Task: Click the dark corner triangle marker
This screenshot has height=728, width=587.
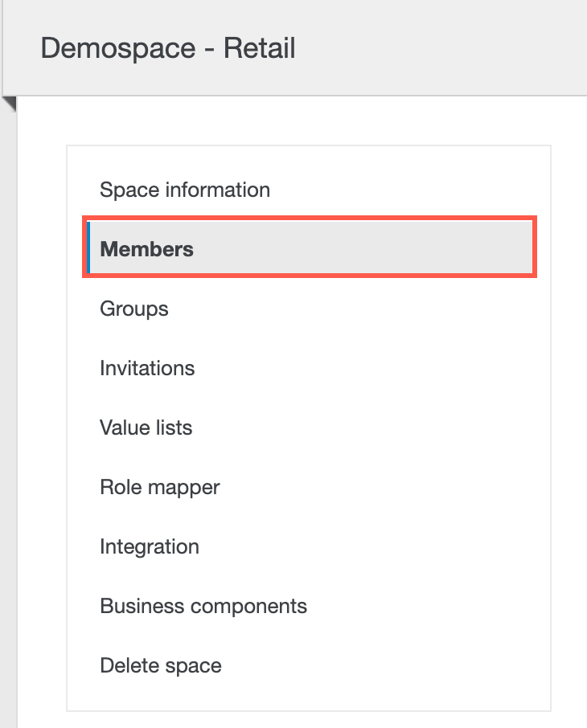Action: [8, 104]
